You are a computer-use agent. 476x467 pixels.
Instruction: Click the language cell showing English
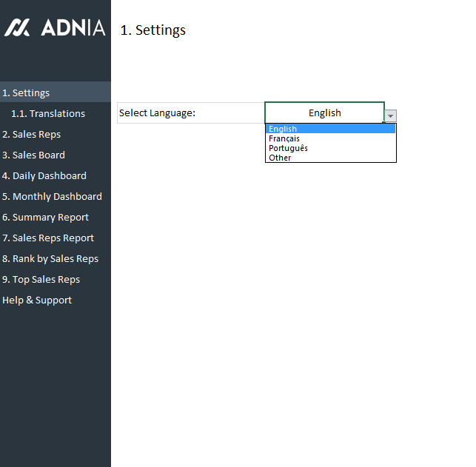324,112
